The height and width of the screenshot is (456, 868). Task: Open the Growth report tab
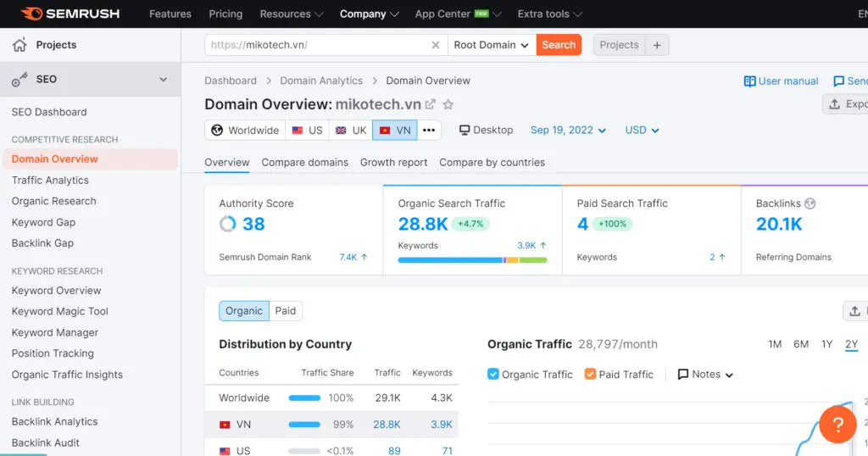tap(393, 163)
